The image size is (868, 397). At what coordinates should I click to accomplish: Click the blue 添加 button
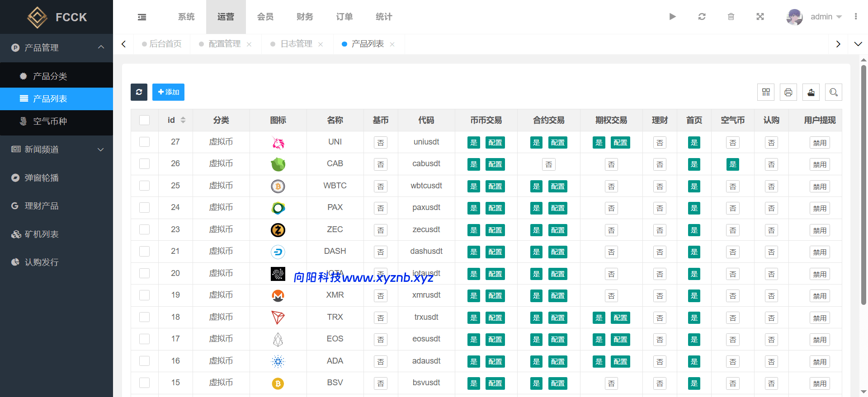coord(168,92)
